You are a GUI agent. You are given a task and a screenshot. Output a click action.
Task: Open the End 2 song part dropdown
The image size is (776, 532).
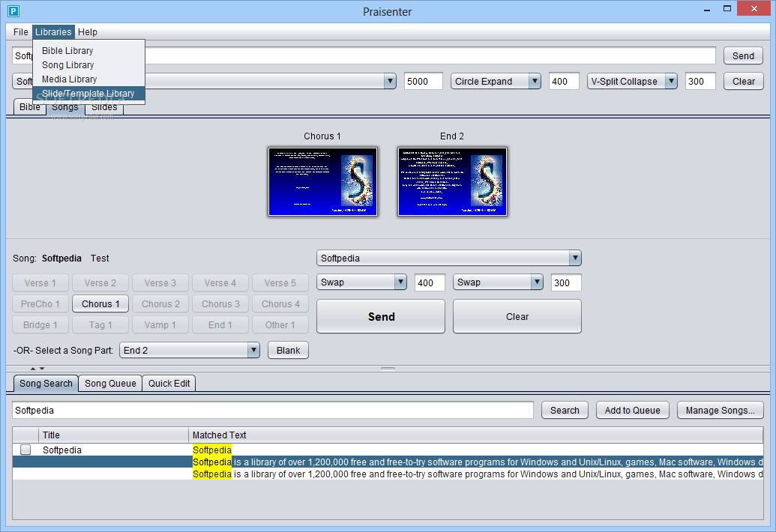point(190,351)
